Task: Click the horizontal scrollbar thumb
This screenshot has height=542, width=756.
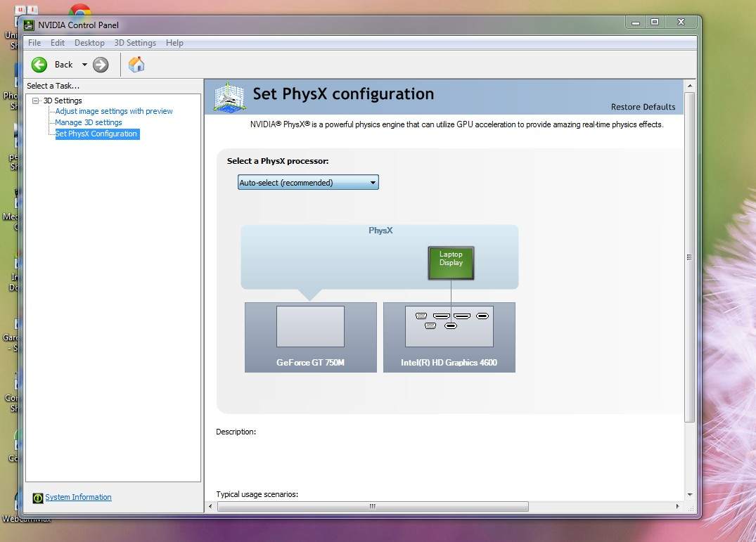Action: (x=373, y=506)
